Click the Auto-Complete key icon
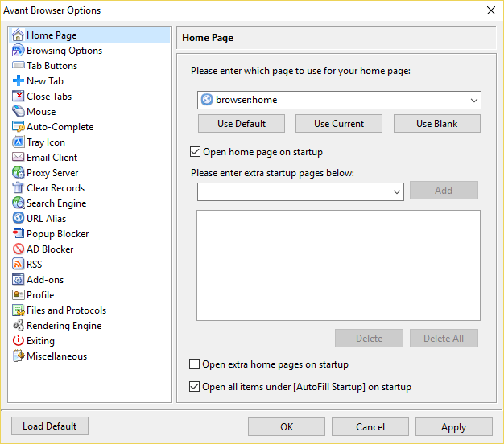This screenshot has height=444, width=504. pyautogui.click(x=18, y=126)
